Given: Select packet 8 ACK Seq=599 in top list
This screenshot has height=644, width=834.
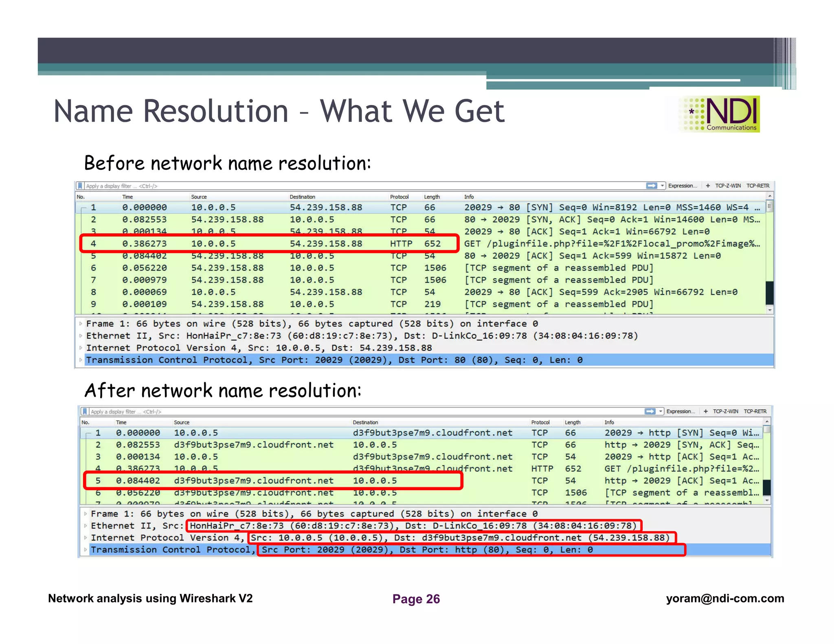Looking at the screenshot, I should pyautogui.click(x=420, y=292).
